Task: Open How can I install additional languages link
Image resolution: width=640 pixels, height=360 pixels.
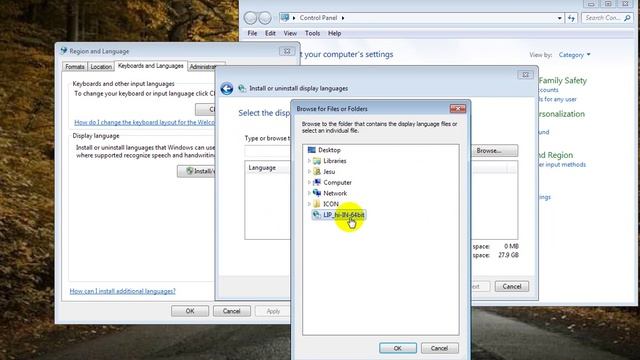Action: click(x=122, y=291)
